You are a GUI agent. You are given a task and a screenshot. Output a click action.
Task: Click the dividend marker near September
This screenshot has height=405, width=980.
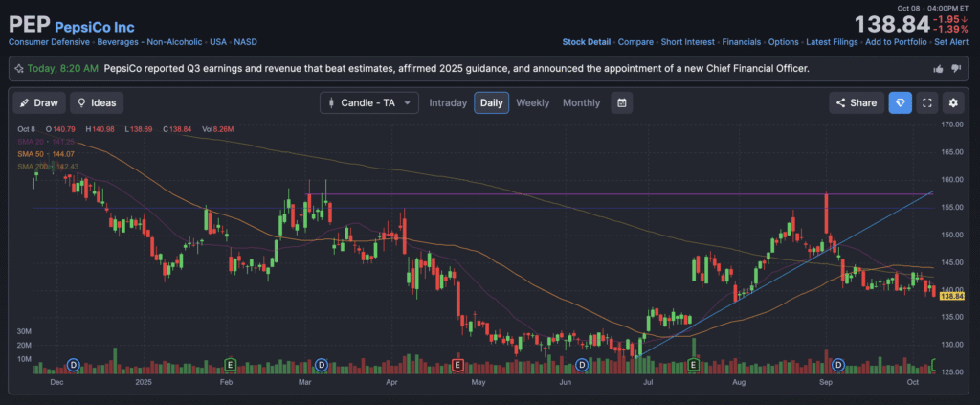(x=838, y=365)
